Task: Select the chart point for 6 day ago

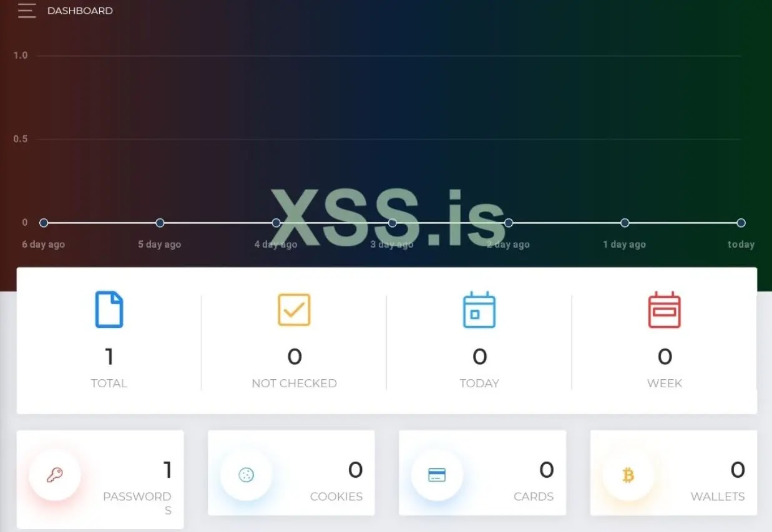Action: point(44,223)
